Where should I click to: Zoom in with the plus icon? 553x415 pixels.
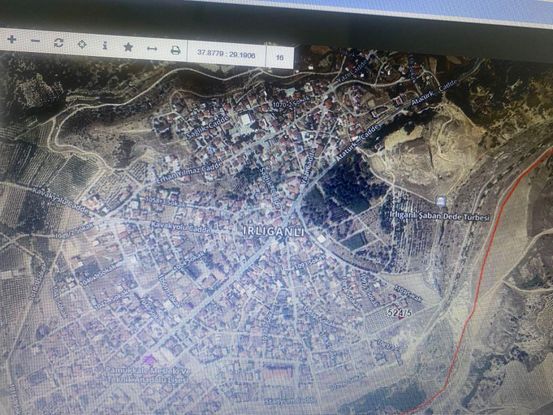coord(12,39)
